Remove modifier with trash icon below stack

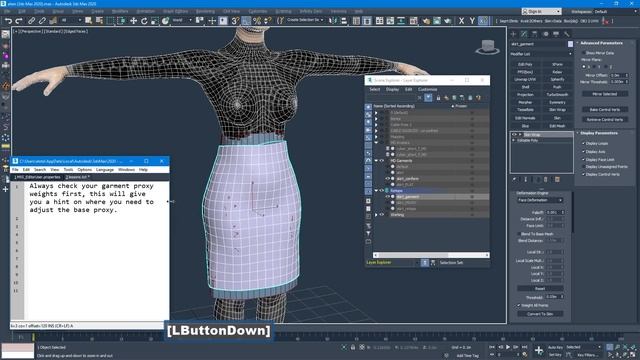(546, 180)
